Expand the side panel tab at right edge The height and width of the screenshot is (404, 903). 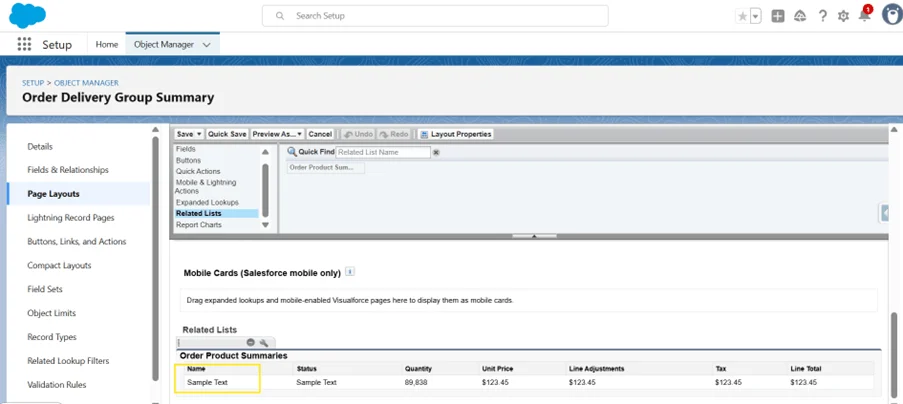point(885,212)
